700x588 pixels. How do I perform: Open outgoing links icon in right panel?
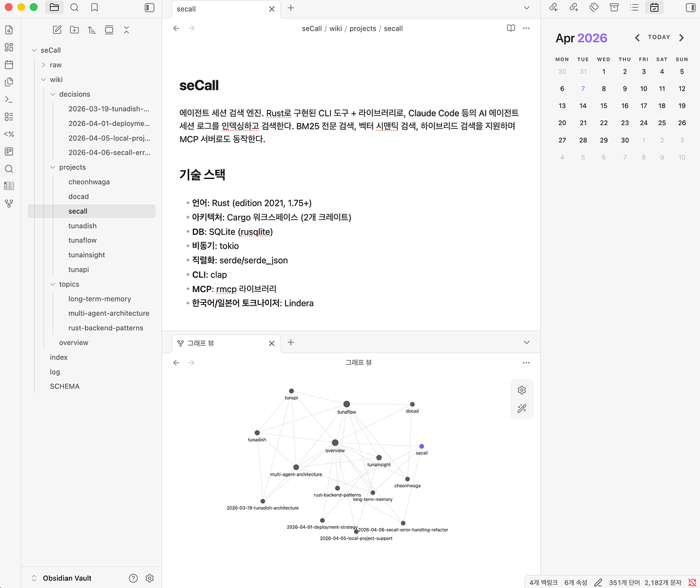tap(573, 7)
